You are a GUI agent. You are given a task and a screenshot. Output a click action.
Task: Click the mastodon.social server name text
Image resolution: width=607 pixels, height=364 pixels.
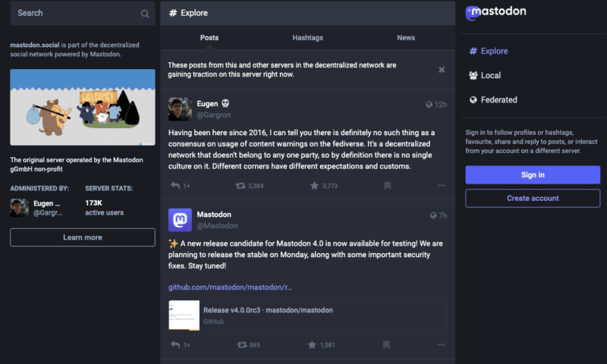pos(34,45)
